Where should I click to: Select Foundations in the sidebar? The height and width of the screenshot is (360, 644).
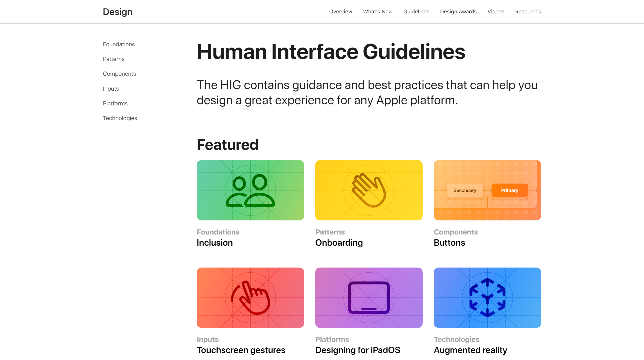pos(119,44)
